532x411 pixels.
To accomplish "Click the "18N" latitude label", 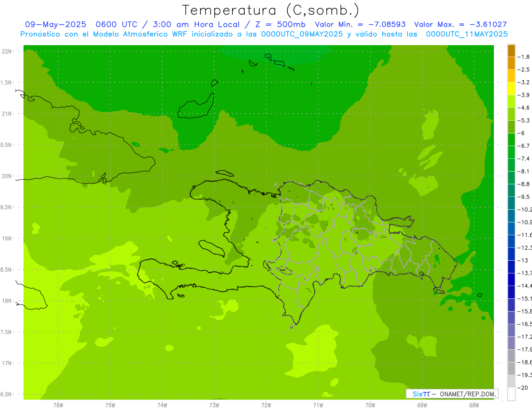I will click(6, 301).
